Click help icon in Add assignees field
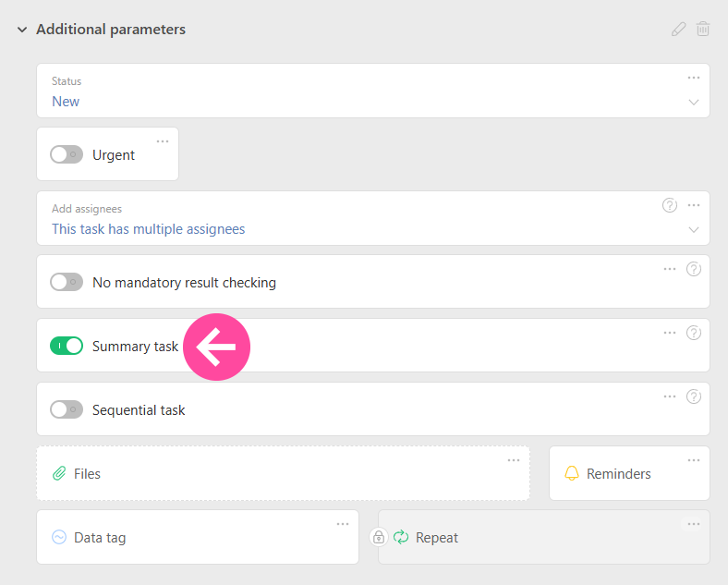This screenshot has height=585, width=728. click(670, 205)
